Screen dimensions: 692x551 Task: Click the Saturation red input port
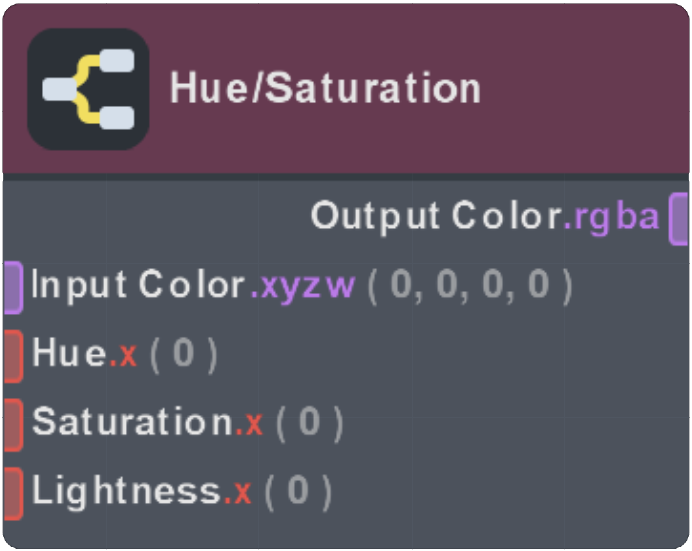pos(13,423)
